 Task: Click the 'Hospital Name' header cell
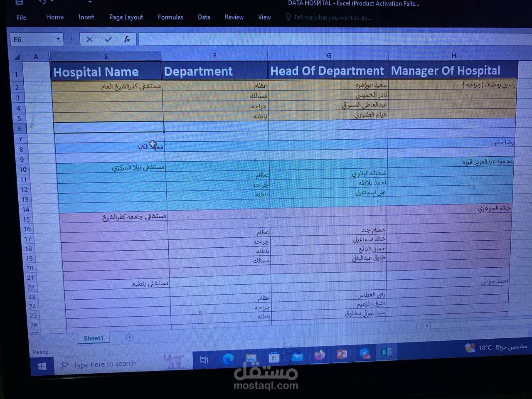click(x=106, y=71)
